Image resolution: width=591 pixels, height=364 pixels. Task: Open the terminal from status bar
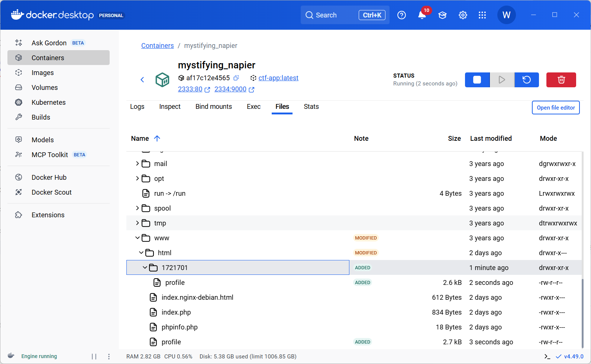[547, 357]
